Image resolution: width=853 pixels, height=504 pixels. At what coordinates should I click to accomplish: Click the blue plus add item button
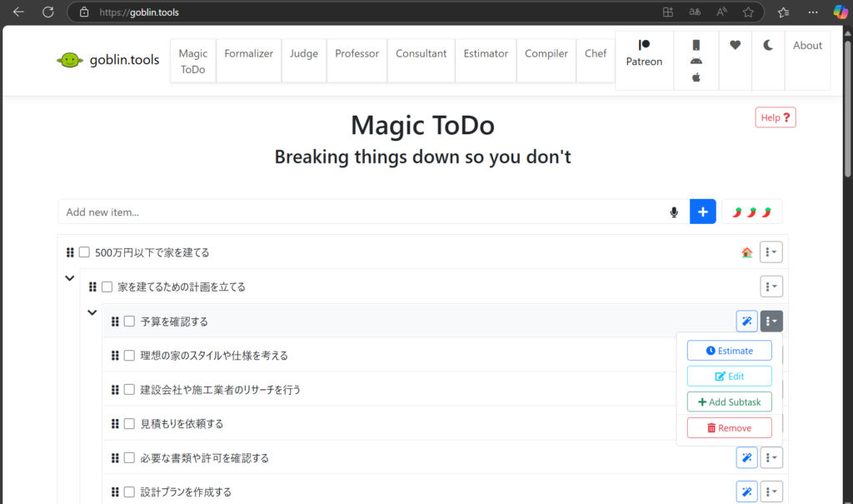click(x=702, y=212)
